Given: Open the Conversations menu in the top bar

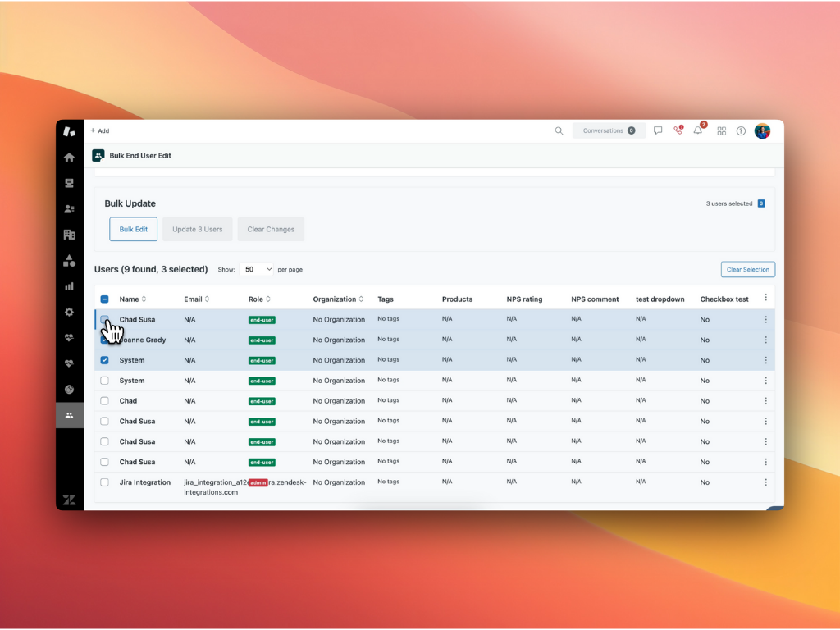Looking at the screenshot, I should pyautogui.click(x=609, y=130).
